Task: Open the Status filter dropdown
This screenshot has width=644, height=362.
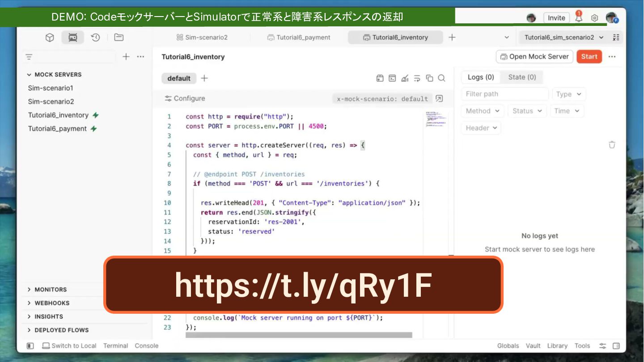Action: (527, 111)
